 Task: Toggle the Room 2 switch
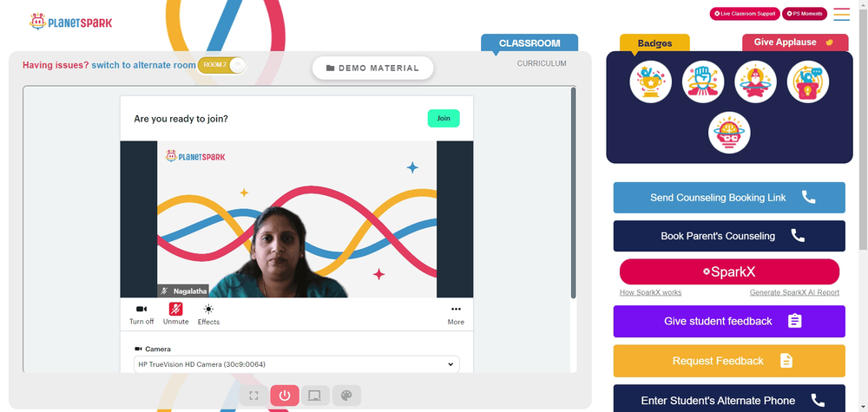click(221, 65)
